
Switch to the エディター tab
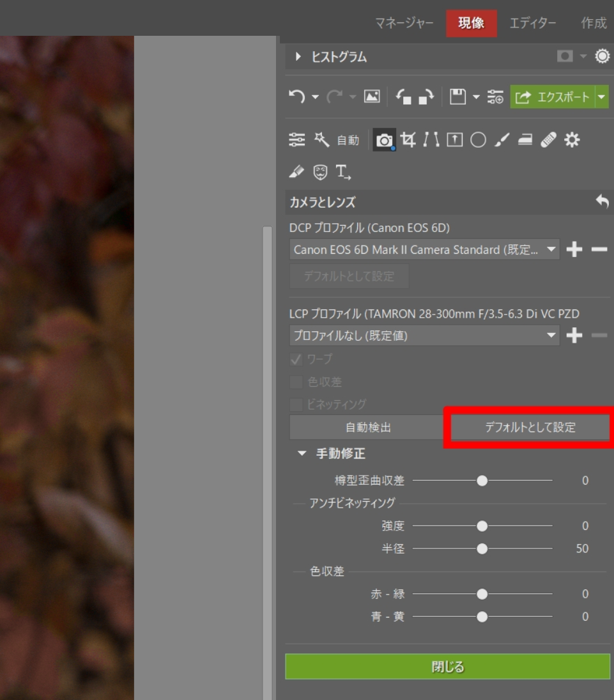coord(533,23)
